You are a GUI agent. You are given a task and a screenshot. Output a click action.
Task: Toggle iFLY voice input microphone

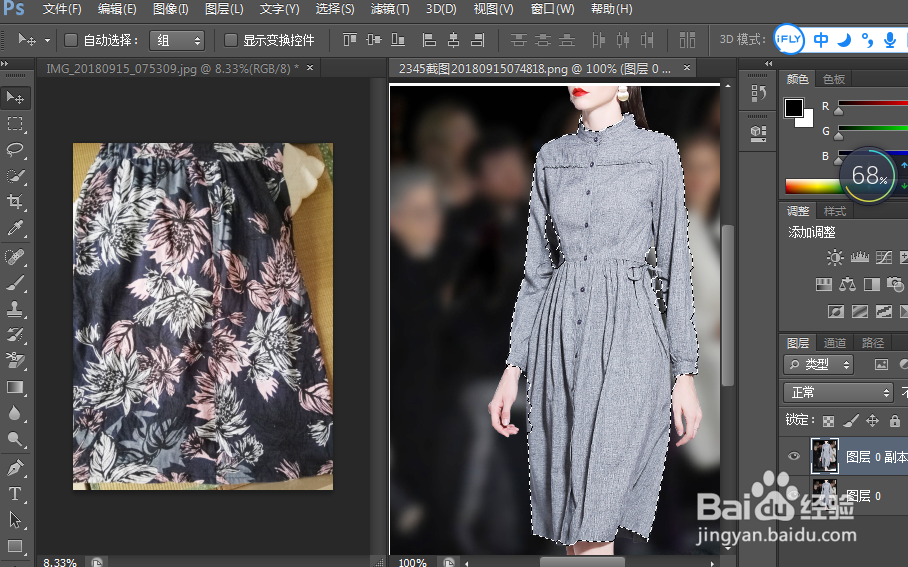click(890, 40)
